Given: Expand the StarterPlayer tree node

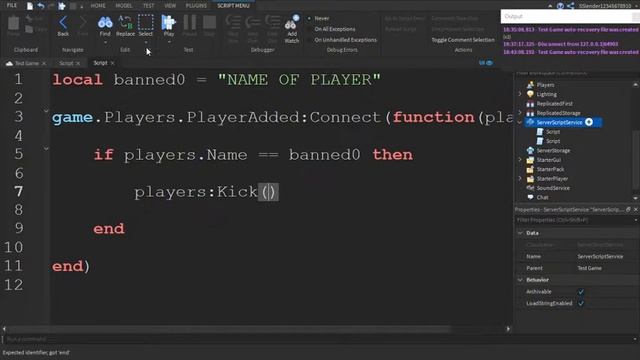Looking at the screenshot, I should pyautogui.click(x=520, y=179).
